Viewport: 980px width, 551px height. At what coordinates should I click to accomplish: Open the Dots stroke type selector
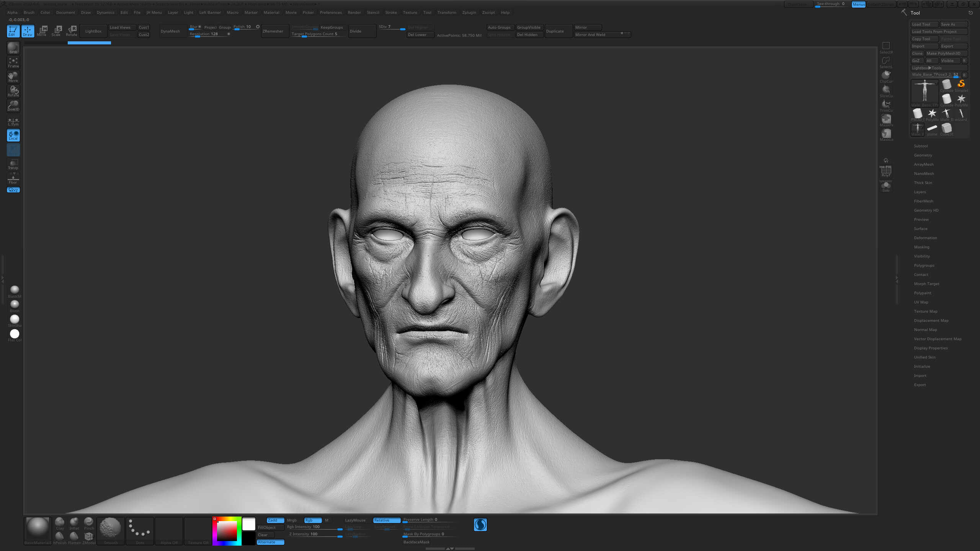tap(140, 531)
